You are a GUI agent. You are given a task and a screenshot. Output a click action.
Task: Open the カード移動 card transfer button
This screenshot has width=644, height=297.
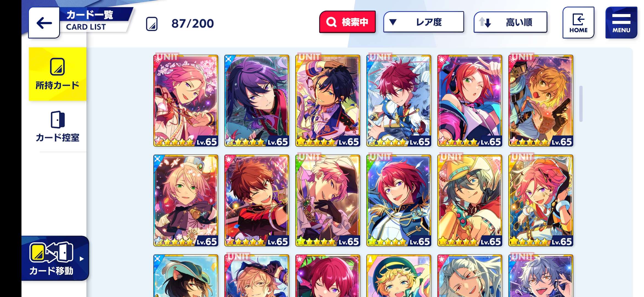click(x=55, y=258)
